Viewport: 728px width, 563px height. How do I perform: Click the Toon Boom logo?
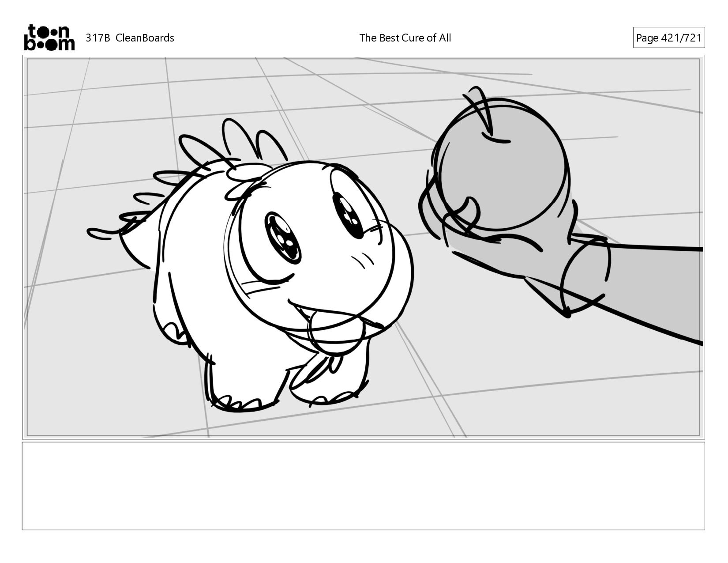pos(49,38)
